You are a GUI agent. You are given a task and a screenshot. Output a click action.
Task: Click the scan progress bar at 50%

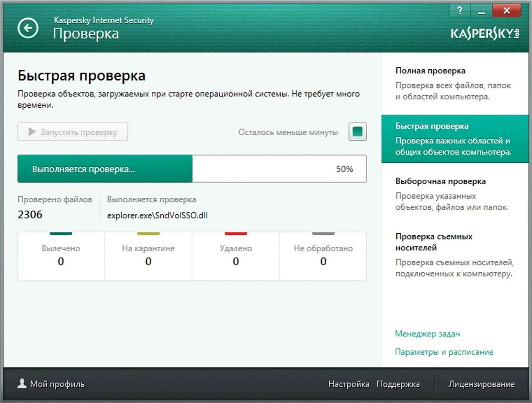192,168
